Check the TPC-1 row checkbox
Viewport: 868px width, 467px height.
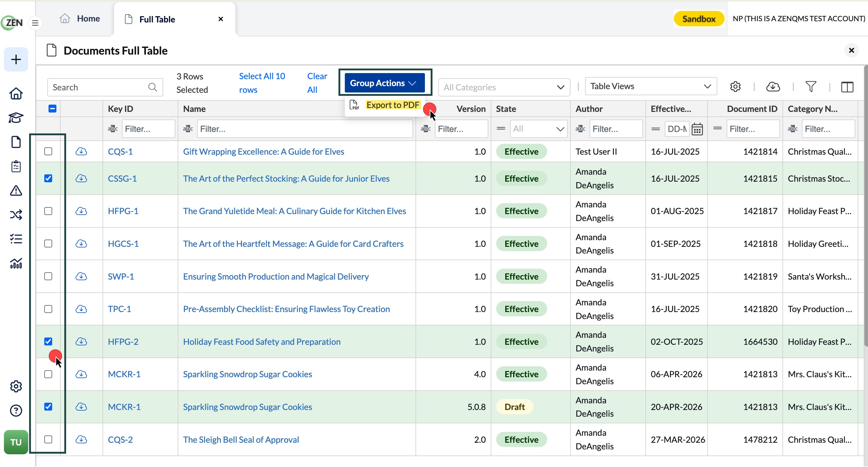[x=48, y=309]
